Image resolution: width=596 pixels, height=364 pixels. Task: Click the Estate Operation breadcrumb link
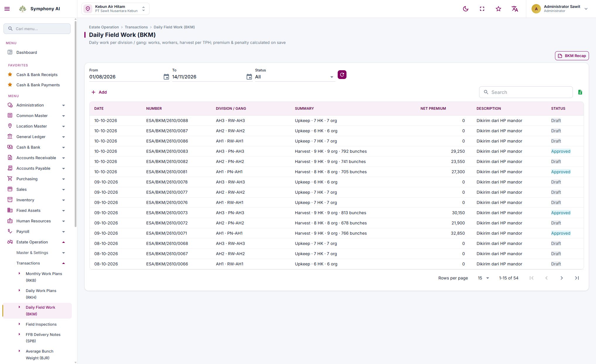tap(104, 27)
